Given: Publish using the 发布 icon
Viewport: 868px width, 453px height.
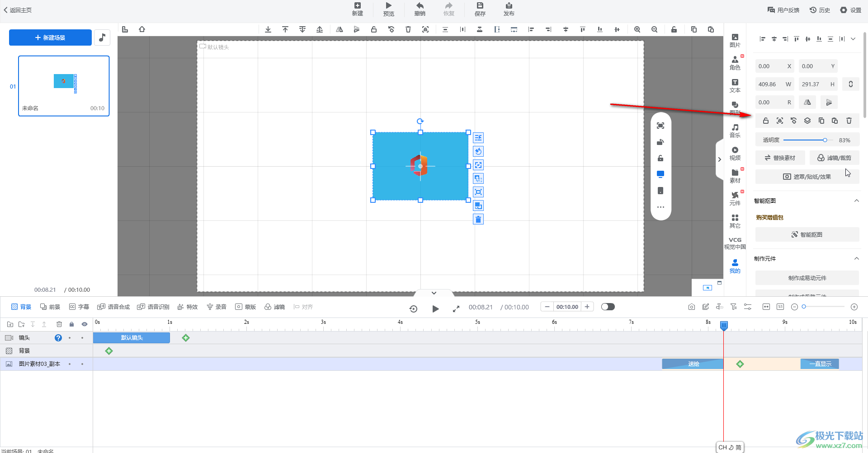Looking at the screenshot, I should pyautogui.click(x=509, y=9).
